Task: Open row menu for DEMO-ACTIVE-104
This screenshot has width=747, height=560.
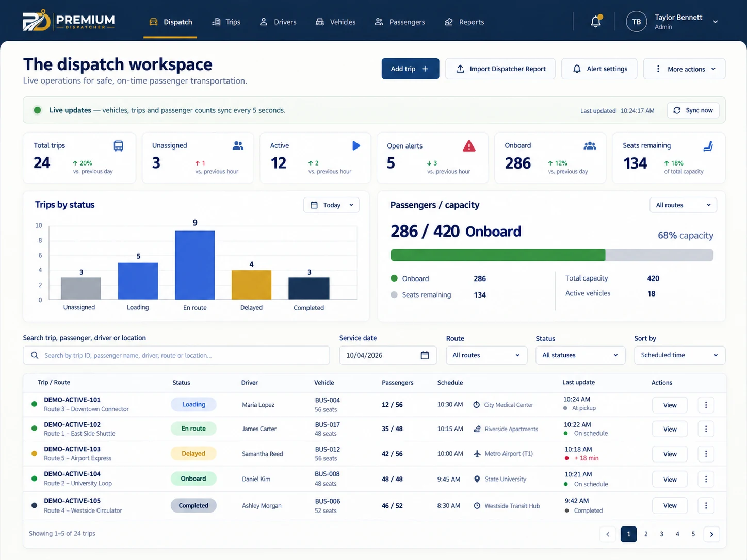Action: click(706, 479)
